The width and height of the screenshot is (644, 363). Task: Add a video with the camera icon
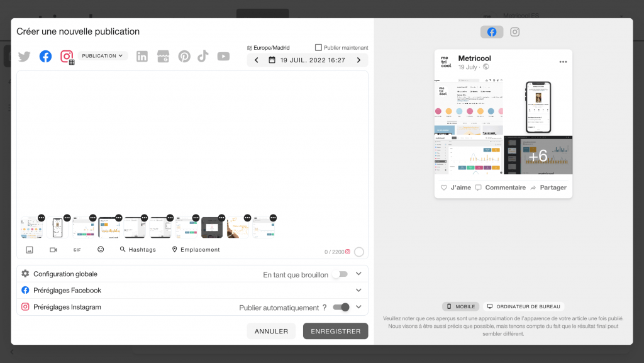pyautogui.click(x=53, y=250)
